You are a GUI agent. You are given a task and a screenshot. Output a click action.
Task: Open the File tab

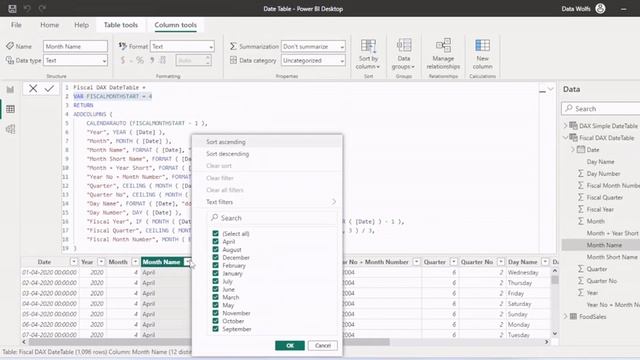16,25
